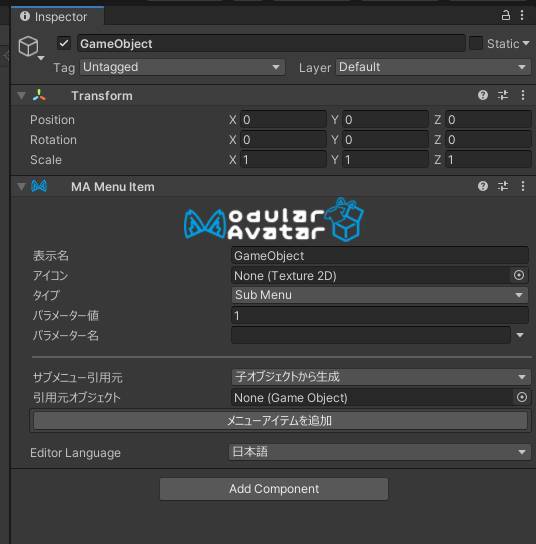Screen dimensions: 536x544
Task: Click the Inspector lock icon
Action: 505,16
